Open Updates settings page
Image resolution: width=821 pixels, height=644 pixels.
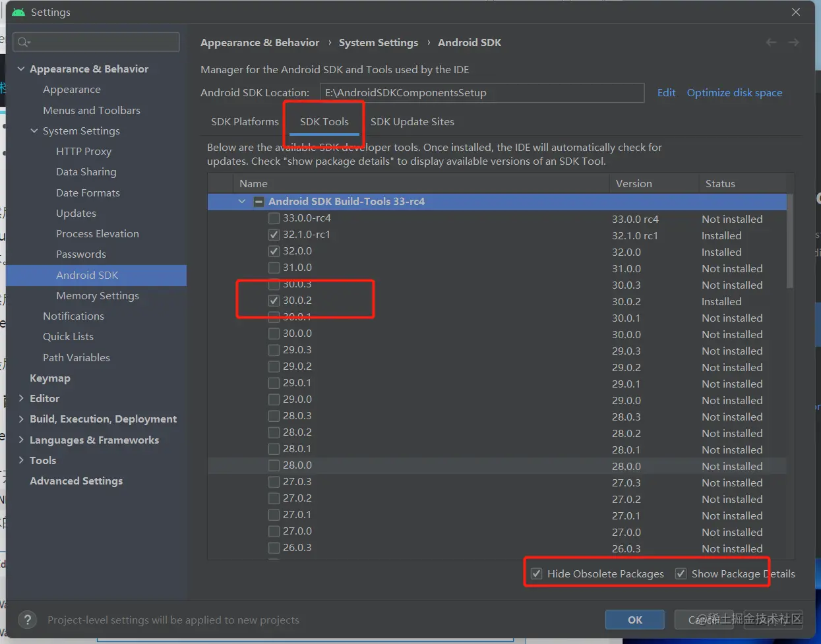click(76, 213)
